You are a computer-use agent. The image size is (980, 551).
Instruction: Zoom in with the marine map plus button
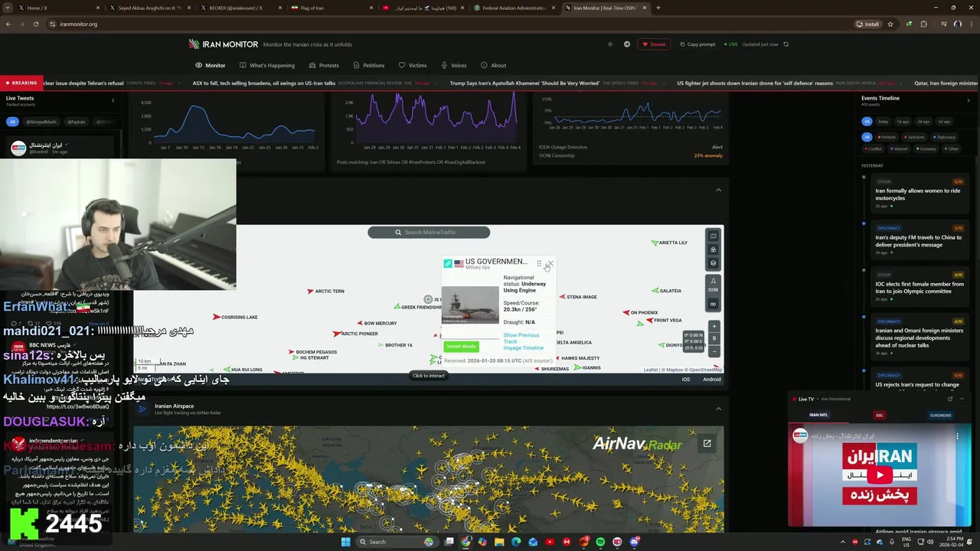click(714, 326)
